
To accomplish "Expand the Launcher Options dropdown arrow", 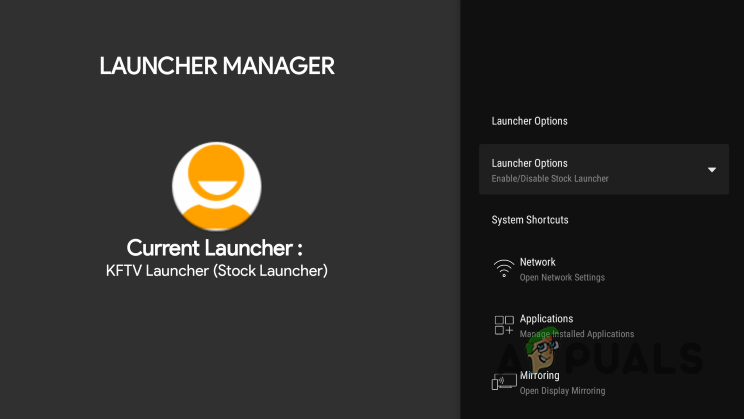I will tap(712, 170).
